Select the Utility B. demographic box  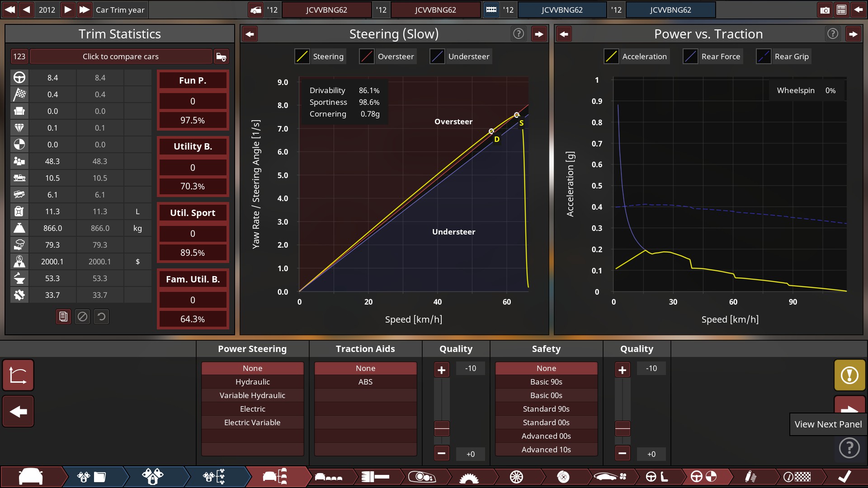coord(193,166)
